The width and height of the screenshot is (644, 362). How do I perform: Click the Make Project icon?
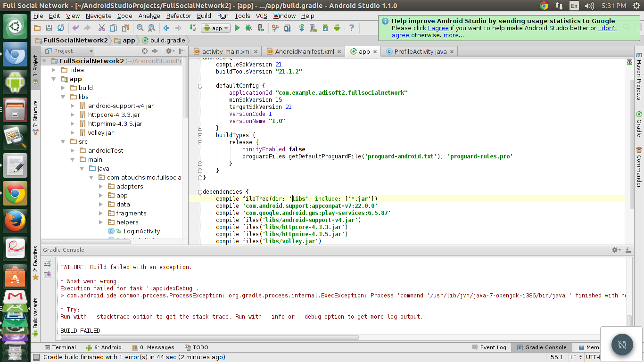click(x=193, y=28)
